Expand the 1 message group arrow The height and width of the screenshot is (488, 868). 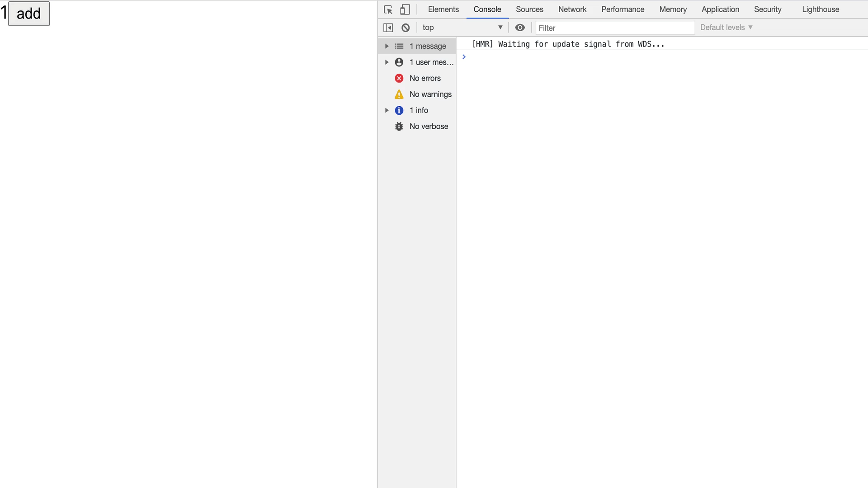click(387, 46)
